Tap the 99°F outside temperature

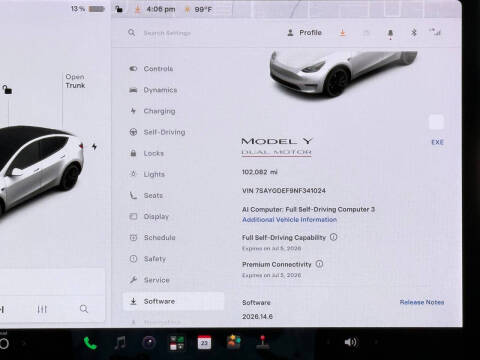coord(203,9)
